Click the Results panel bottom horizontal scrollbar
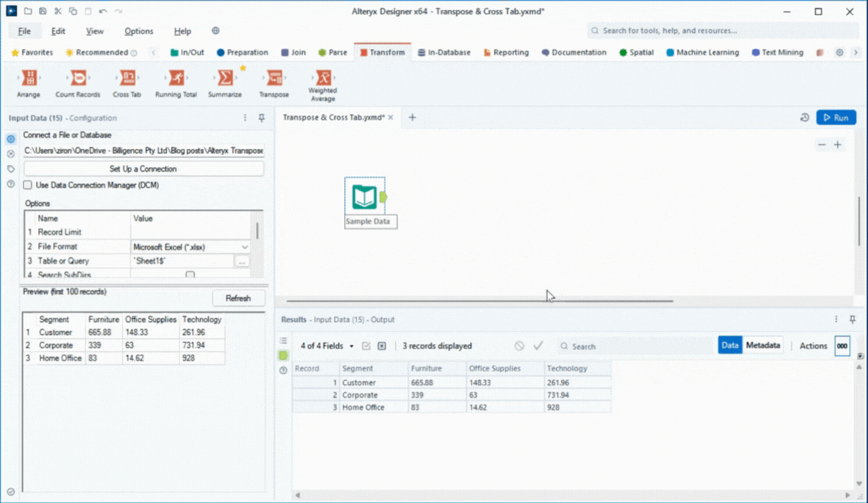This screenshot has height=503, width=868. tap(572, 495)
